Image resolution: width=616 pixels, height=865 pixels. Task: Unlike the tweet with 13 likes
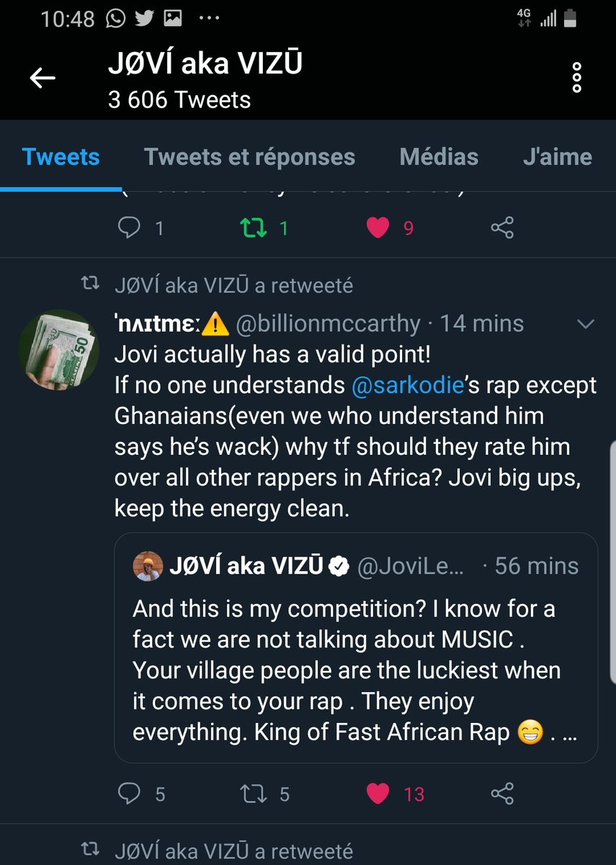[x=378, y=794]
